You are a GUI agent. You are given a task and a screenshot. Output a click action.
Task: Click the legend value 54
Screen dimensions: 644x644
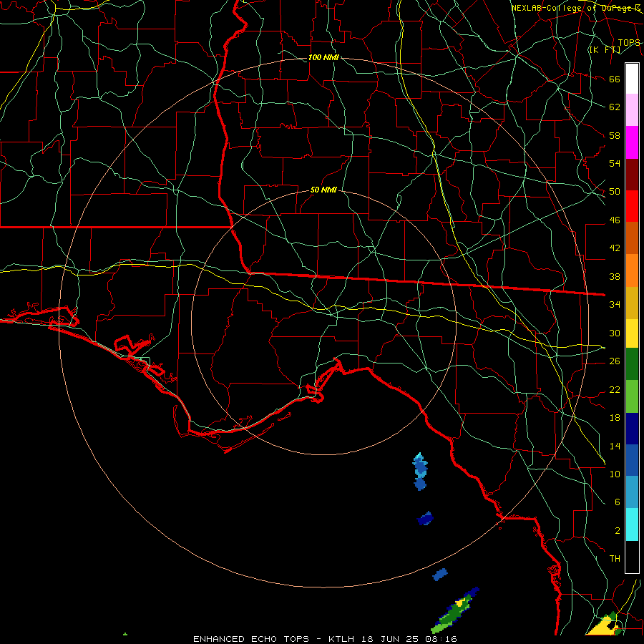[x=615, y=163]
